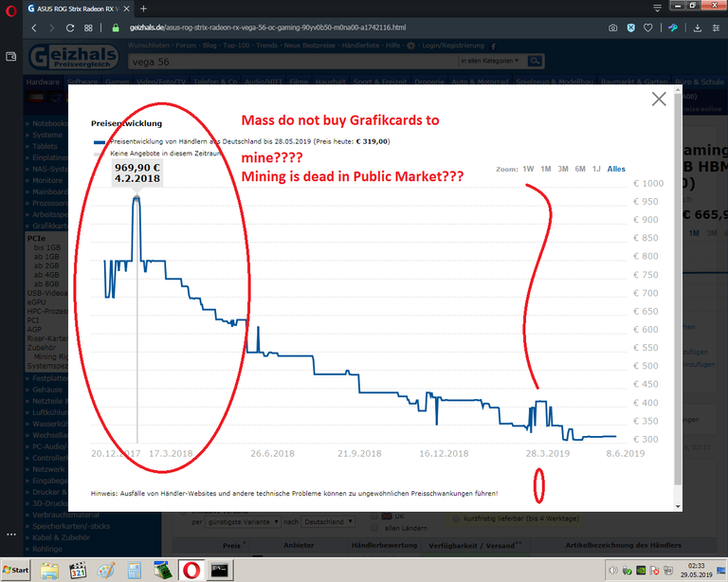Open the Wunschlisten link

[149, 45]
